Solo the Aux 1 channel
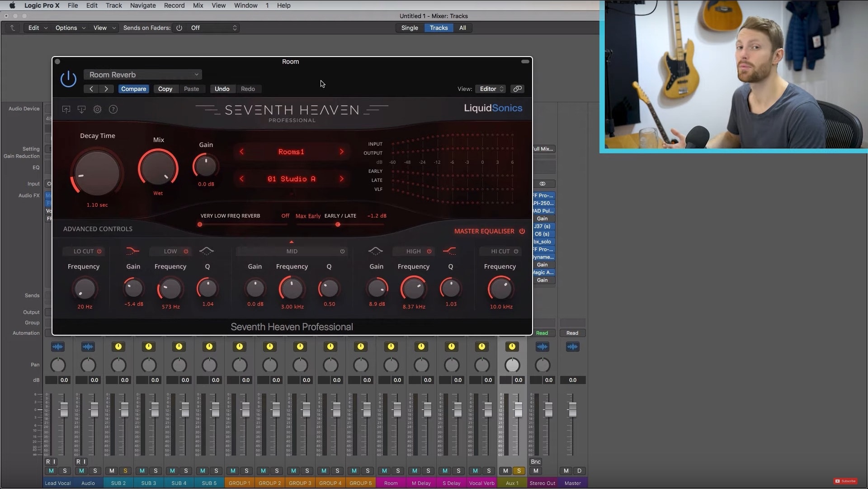Image resolution: width=868 pixels, height=489 pixels. [x=519, y=471]
